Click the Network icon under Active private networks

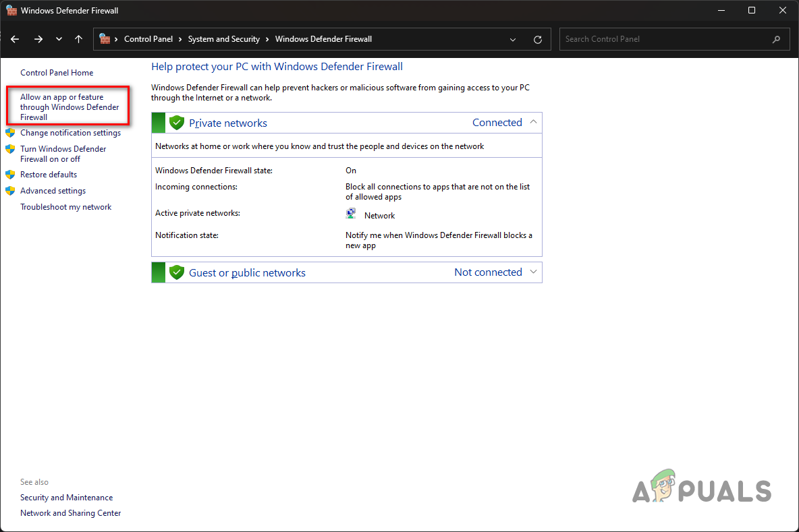(350, 212)
